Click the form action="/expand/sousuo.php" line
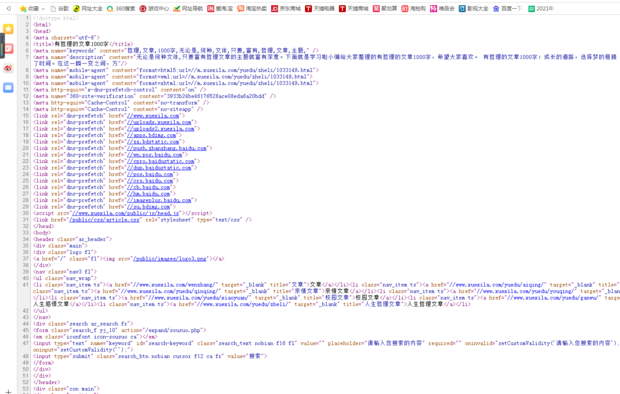620x394 pixels. pyautogui.click(x=119, y=330)
